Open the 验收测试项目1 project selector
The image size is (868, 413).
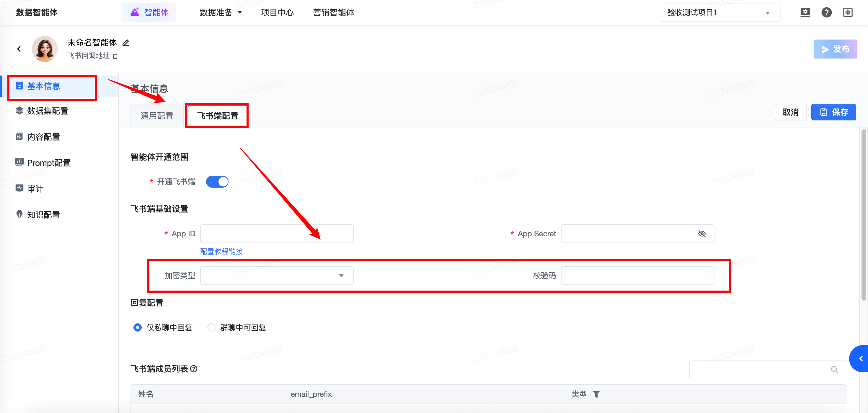719,13
